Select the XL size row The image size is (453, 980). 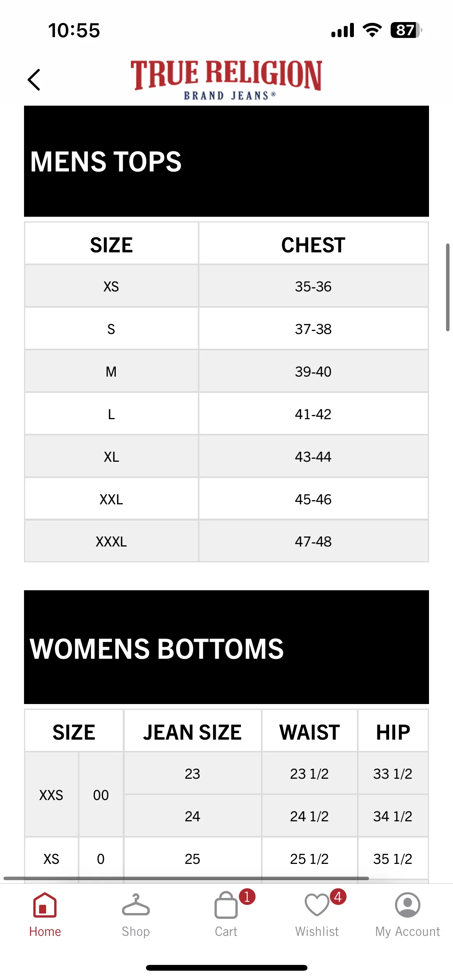click(x=226, y=456)
